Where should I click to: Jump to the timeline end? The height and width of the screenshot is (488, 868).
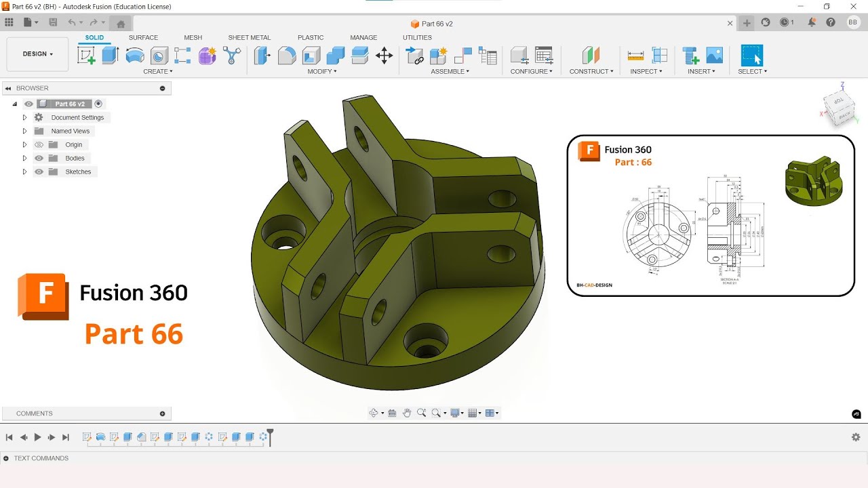point(66,437)
